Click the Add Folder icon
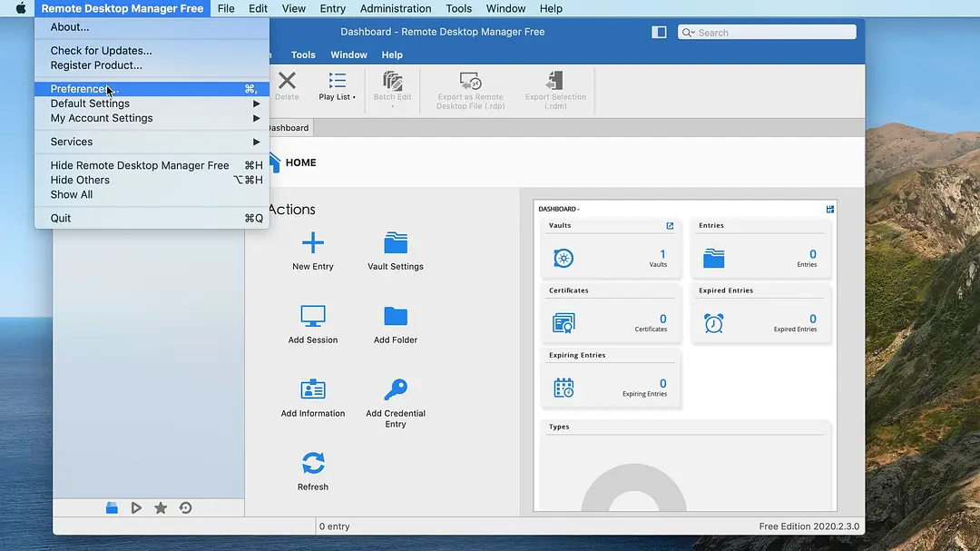This screenshot has height=551, width=980. coord(395,317)
